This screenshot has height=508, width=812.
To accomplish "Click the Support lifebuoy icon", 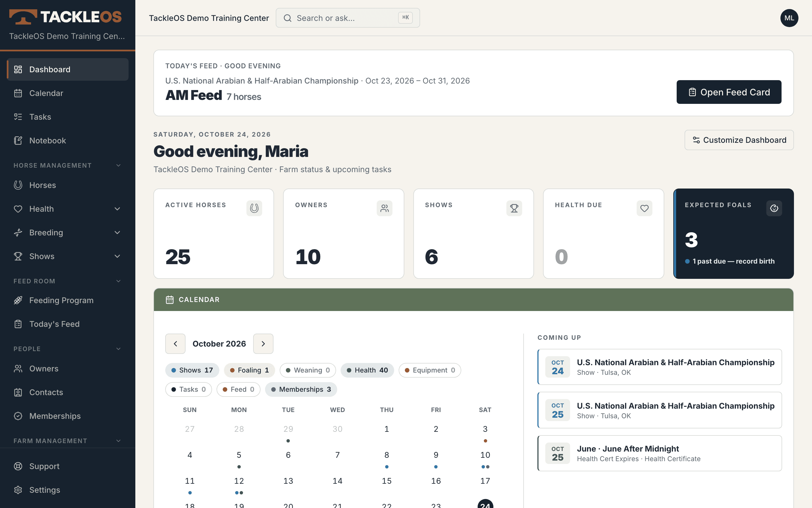I will (18, 466).
